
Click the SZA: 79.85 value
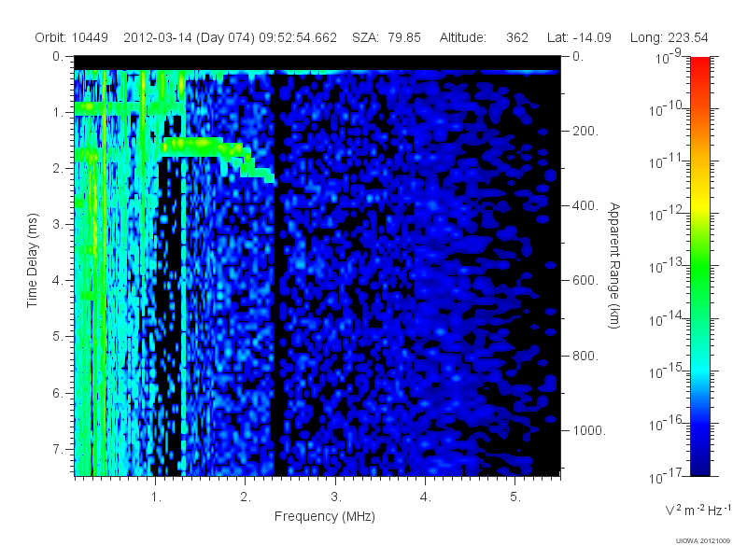tap(387, 37)
